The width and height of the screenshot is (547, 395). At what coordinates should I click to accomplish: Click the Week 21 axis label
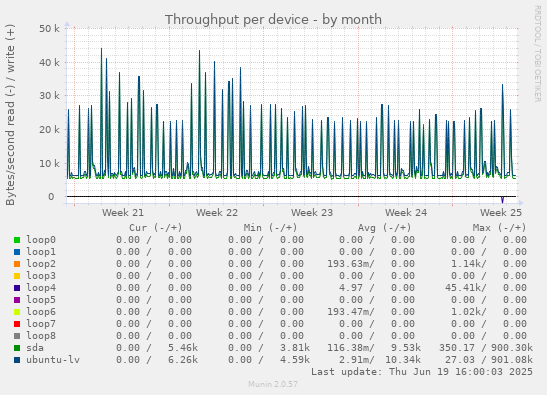pyautogui.click(x=123, y=213)
